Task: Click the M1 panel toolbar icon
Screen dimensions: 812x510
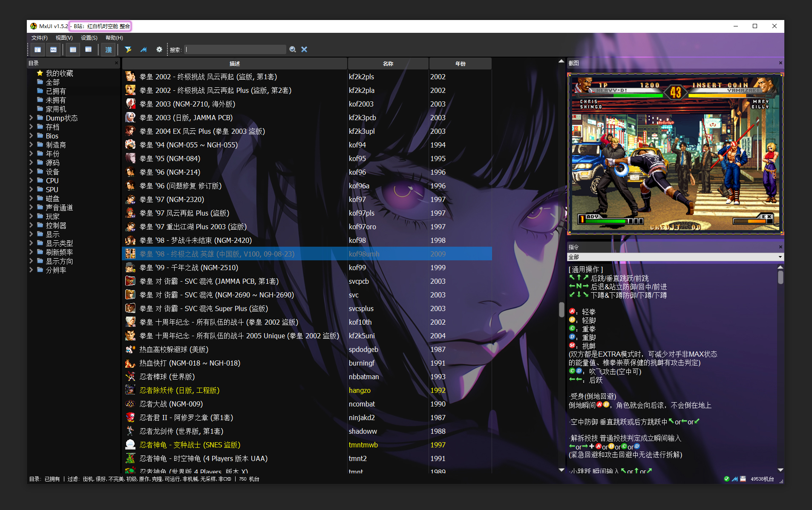Action: pos(53,49)
